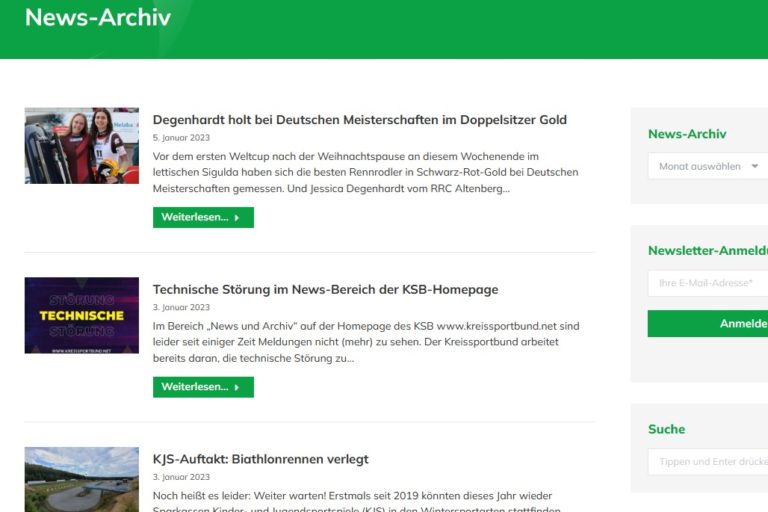Click the News-Archiv sidebar heading

687,134
